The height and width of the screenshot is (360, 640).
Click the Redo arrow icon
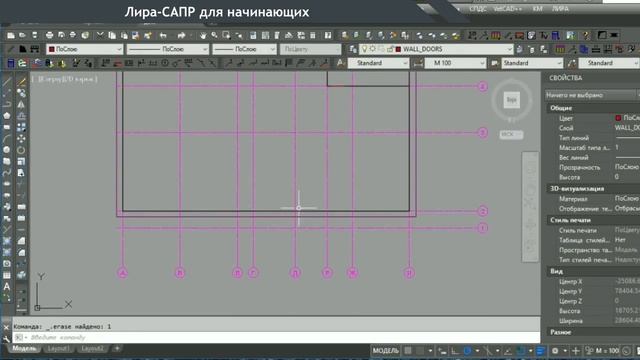coord(181,36)
